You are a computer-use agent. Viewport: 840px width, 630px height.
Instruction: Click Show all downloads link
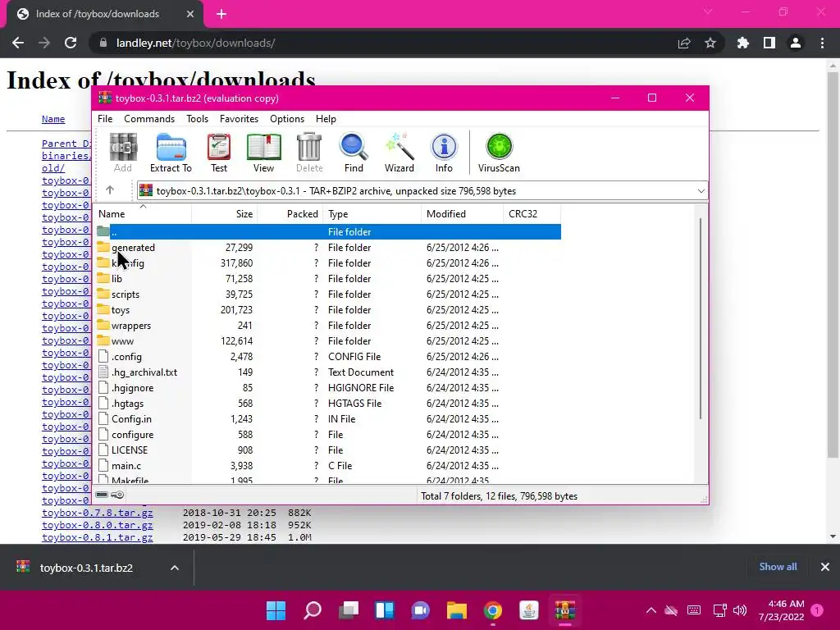[778, 567]
